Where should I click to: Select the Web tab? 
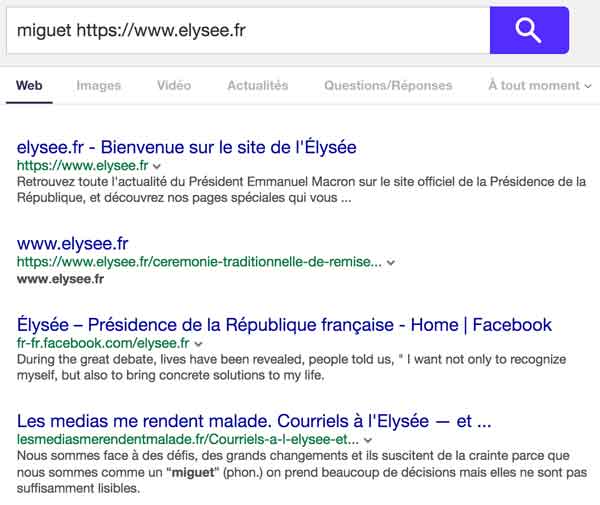(29, 85)
